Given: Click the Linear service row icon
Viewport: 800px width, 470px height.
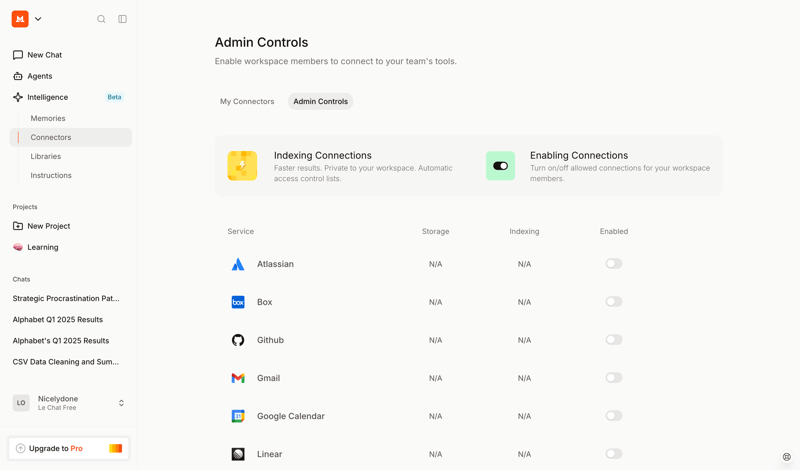Looking at the screenshot, I should (x=238, y=454).
